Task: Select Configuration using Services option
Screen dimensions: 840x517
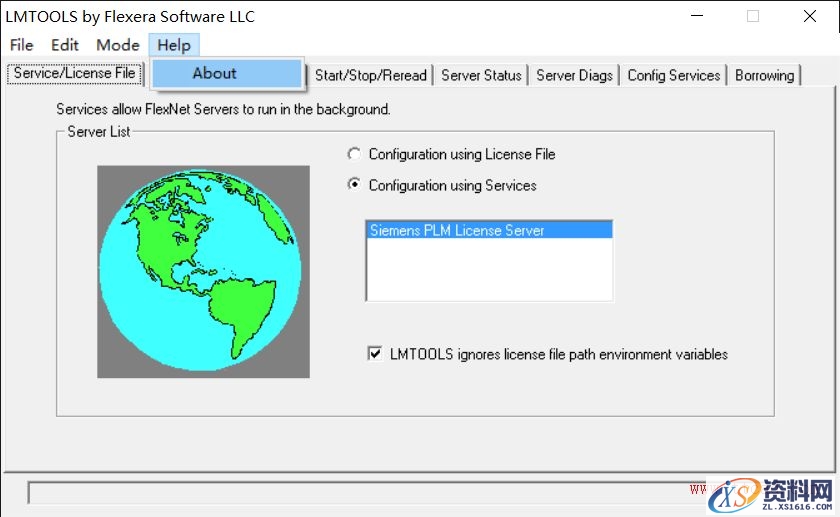Action: click(x=353, y=185)
